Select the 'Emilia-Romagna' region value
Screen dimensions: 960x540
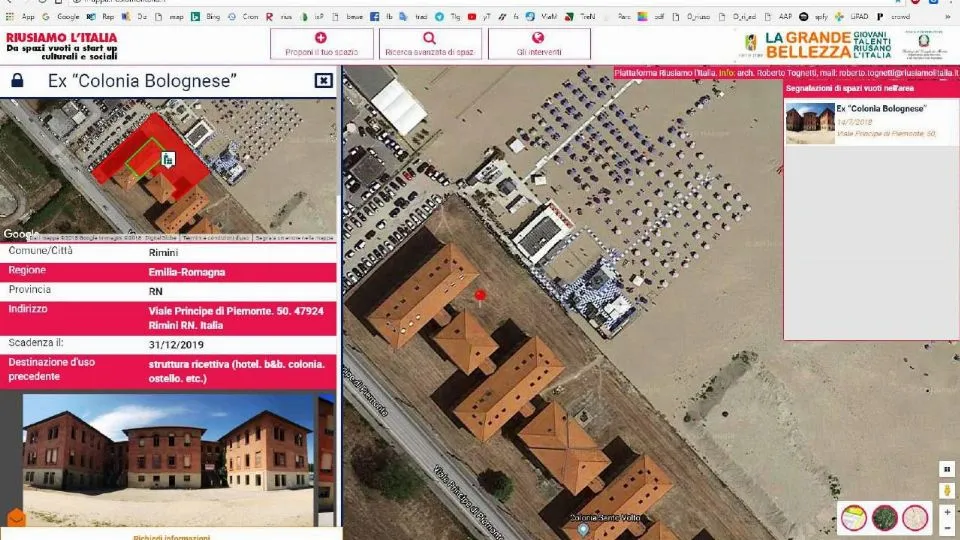[x=187, y=272]
